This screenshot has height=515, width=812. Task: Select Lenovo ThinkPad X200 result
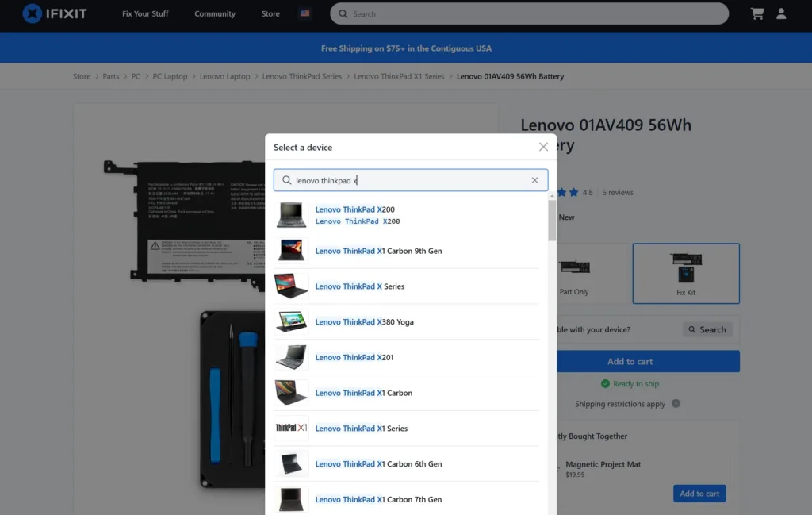(x=407, y=215)
